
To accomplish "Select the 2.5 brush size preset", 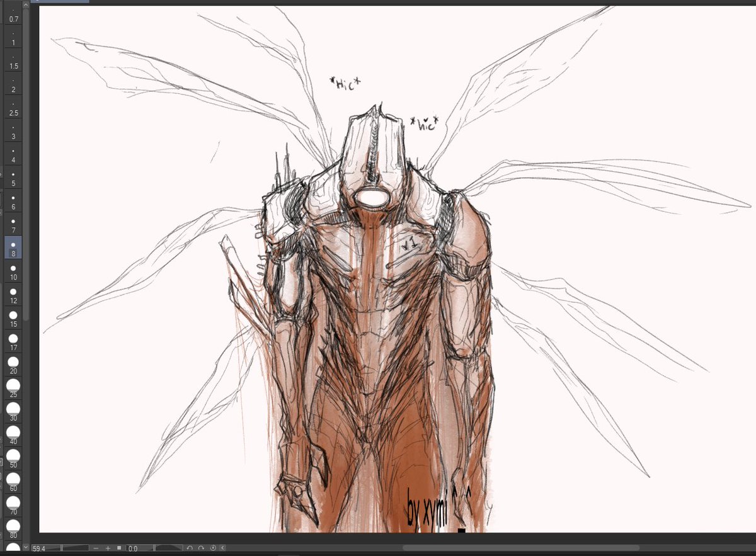I will coord(13,107).
